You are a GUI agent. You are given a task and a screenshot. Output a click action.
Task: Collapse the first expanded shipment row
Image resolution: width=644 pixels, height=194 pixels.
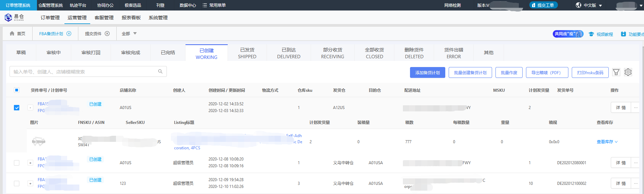(x=30, y=108)
